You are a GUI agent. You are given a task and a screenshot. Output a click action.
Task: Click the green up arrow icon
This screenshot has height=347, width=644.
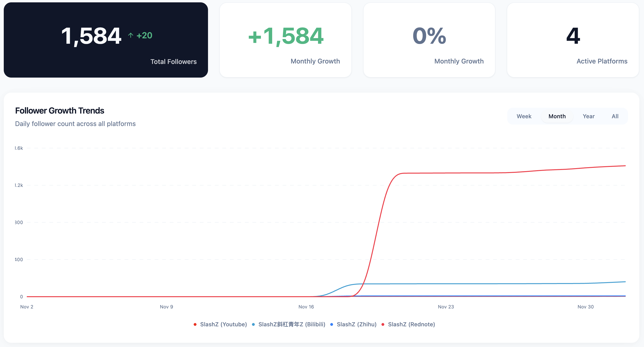(130, 35)
